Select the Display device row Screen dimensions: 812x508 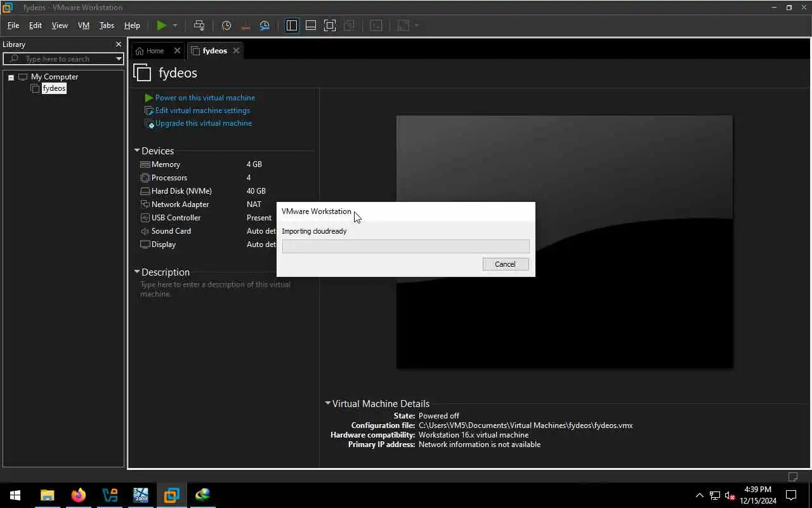coord(207,244)
